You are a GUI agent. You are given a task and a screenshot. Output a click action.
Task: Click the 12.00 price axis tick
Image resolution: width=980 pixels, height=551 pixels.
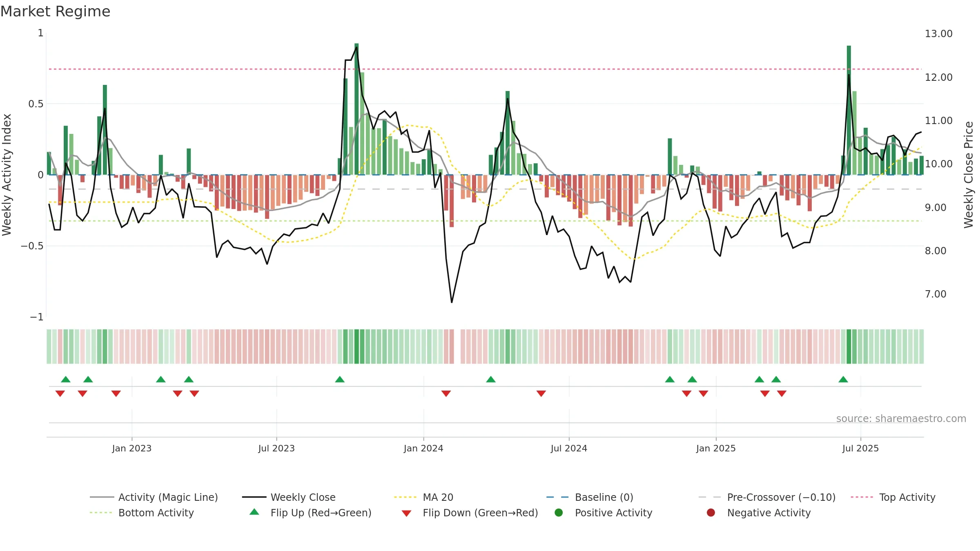tap(938, 77)
